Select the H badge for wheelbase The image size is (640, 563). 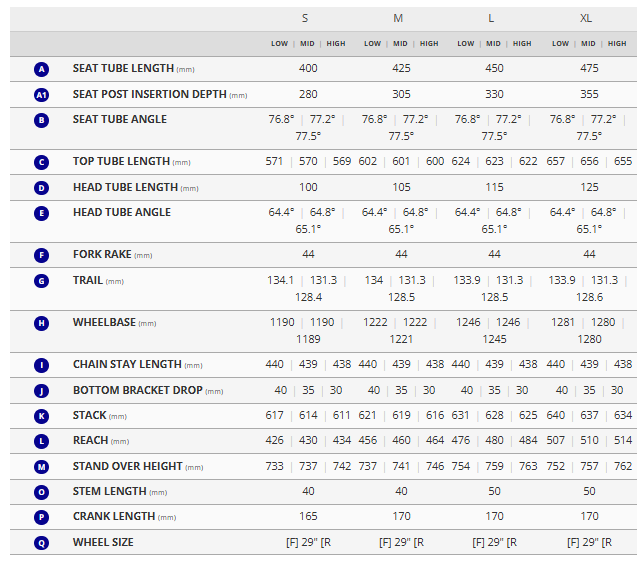[41, 323]
